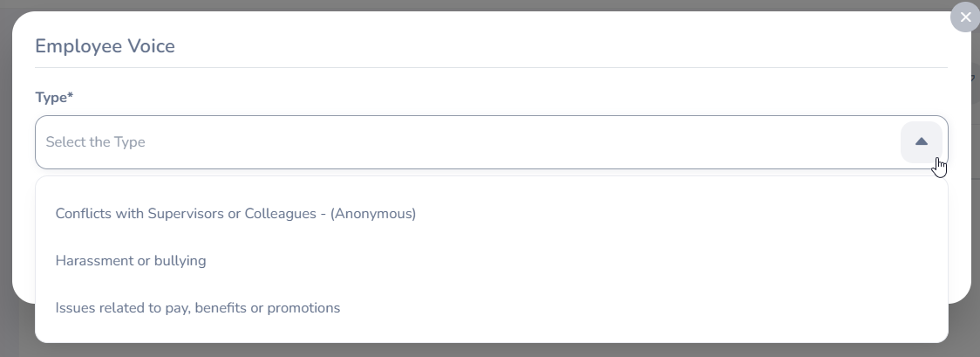
Task: Focus the Type combo box placeholder text
Action: click(x=96, y=142)
